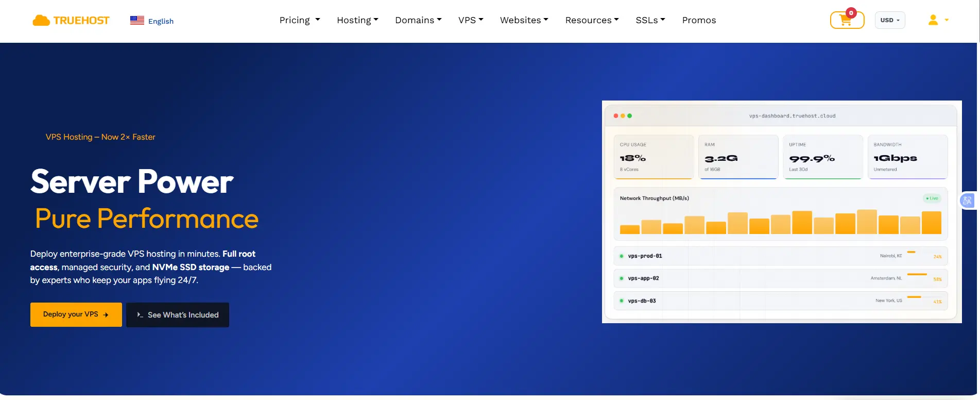Click the Bandwidth 1Gbps card
980x400 pixels.
(x=907, y=157)
